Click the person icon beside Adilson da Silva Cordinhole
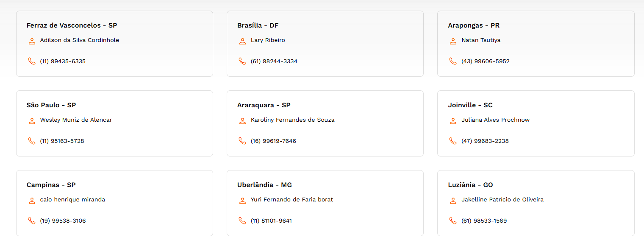644x243 pixels. [32, 41]
